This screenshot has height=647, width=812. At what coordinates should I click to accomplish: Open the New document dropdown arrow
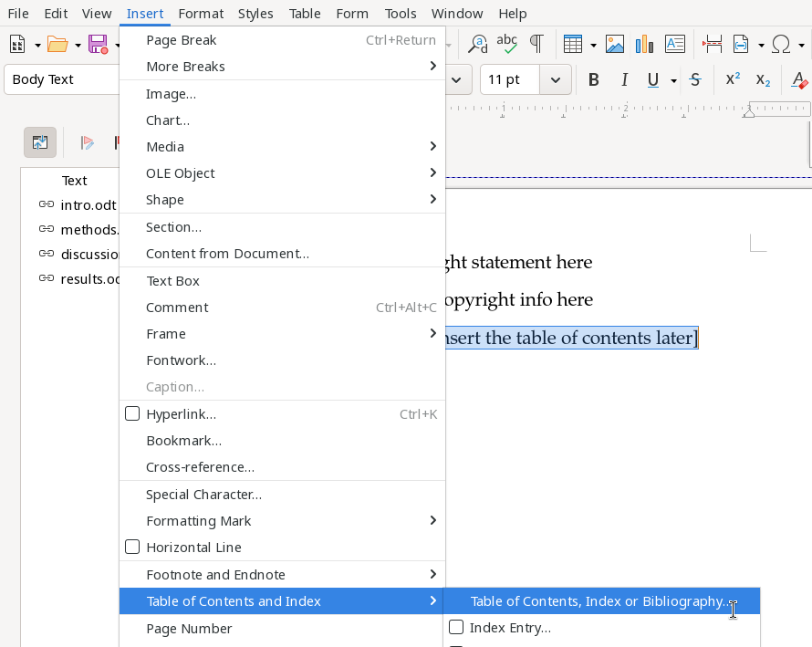(37, 46)
